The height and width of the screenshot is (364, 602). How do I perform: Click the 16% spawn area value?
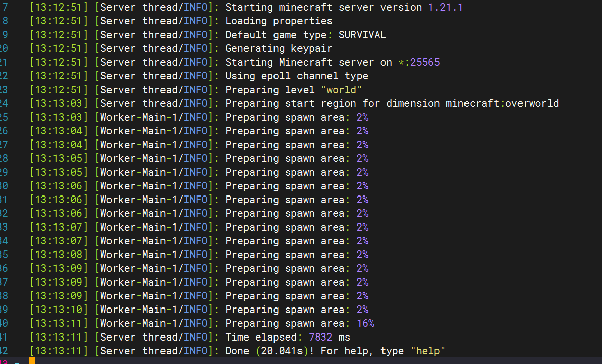point(365,324)
